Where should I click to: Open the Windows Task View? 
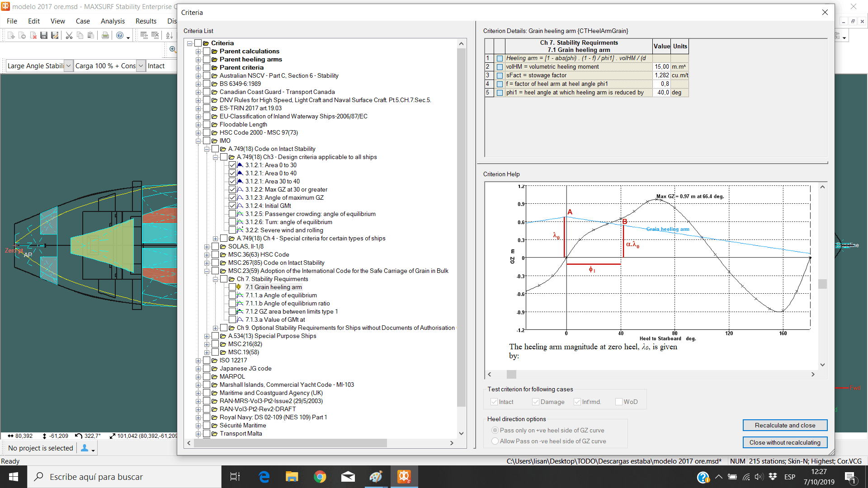coord(235,477)
